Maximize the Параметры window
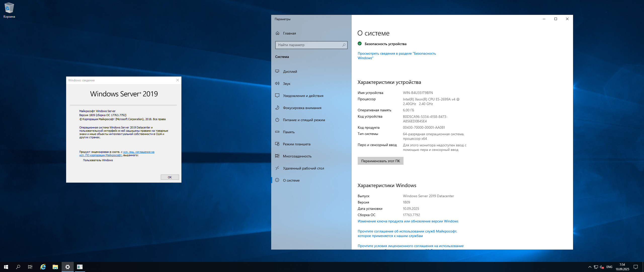 tap(556, 19)
